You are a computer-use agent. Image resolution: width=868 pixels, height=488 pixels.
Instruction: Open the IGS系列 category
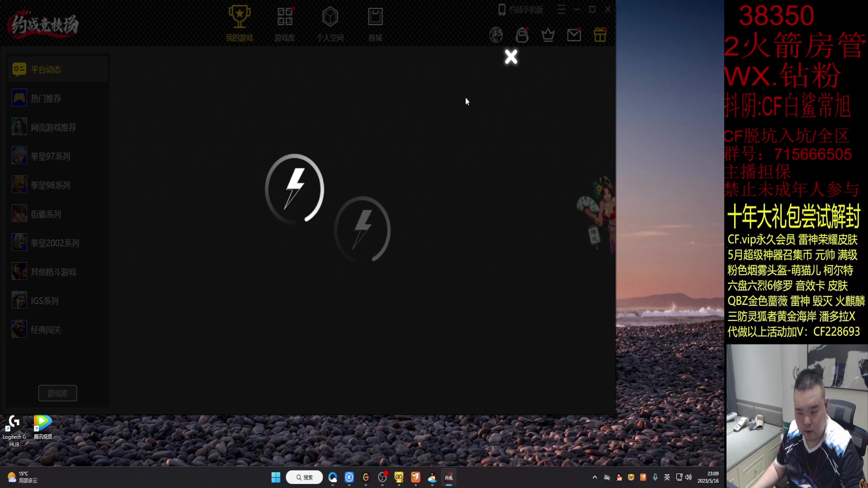coord(58,301)
